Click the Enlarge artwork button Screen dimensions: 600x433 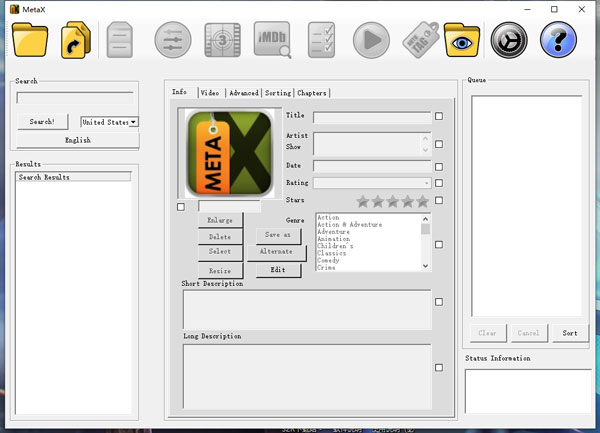click(x=220, y=220)
